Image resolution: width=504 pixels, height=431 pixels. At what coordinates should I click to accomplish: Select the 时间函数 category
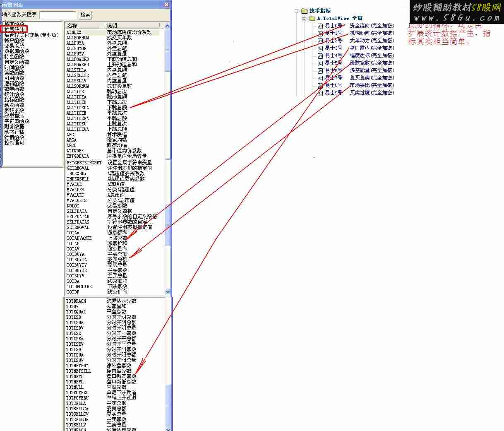(14, 67)
